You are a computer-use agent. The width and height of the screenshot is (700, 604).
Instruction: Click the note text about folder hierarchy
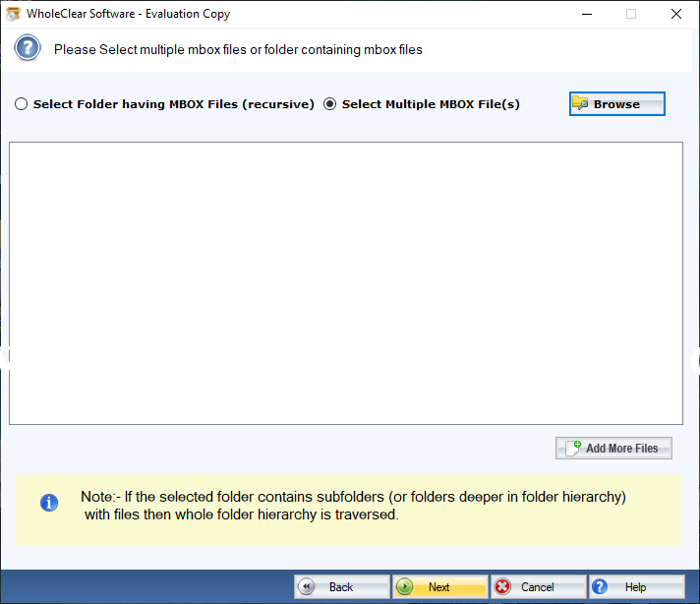point(353,506)
